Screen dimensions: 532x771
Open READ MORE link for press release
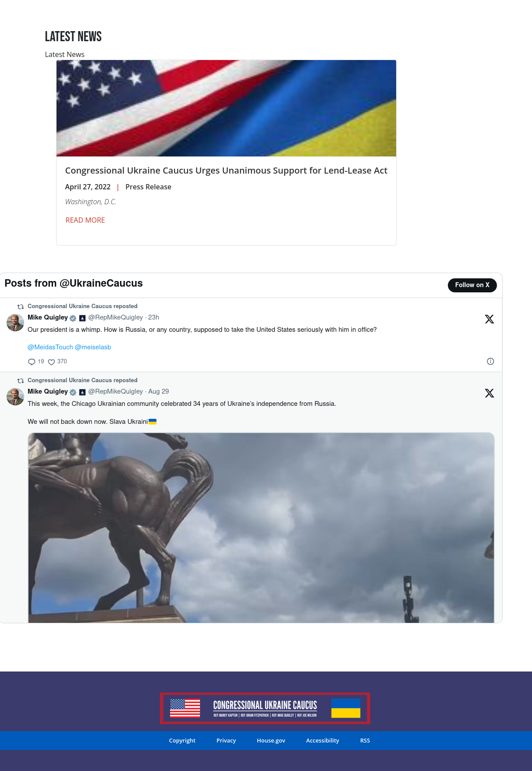pyautogui.click(x=85, y=220)
